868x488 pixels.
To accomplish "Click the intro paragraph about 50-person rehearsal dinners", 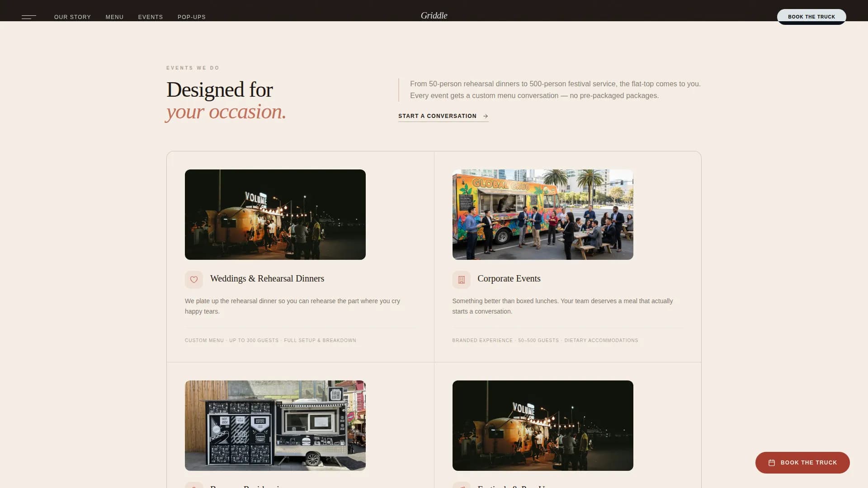I will [555, 90].
